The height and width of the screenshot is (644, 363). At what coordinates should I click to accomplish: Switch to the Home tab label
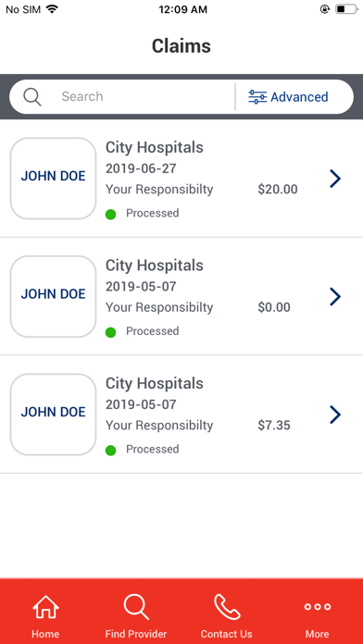pyautogui.click(x=45, y=634)
